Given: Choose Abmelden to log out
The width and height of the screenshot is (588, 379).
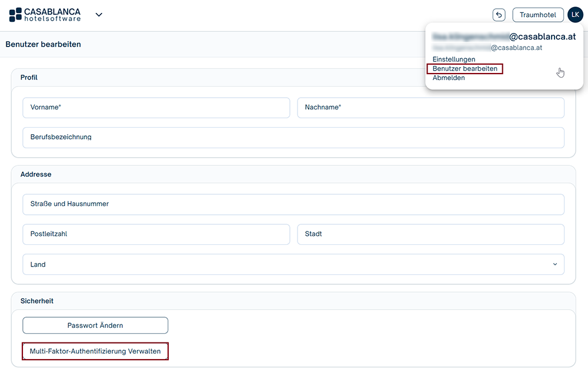Looking at the screenshot, I should (x=449, y=78).
